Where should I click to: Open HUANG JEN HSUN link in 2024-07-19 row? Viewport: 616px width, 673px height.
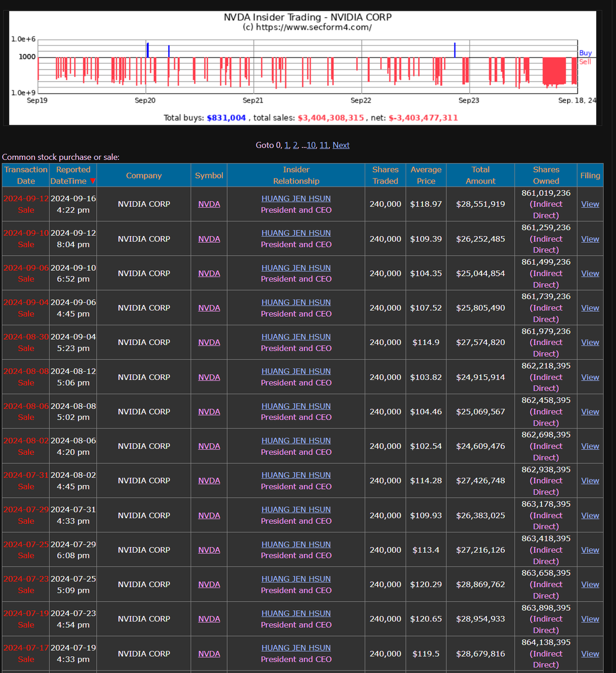[296, 614]
